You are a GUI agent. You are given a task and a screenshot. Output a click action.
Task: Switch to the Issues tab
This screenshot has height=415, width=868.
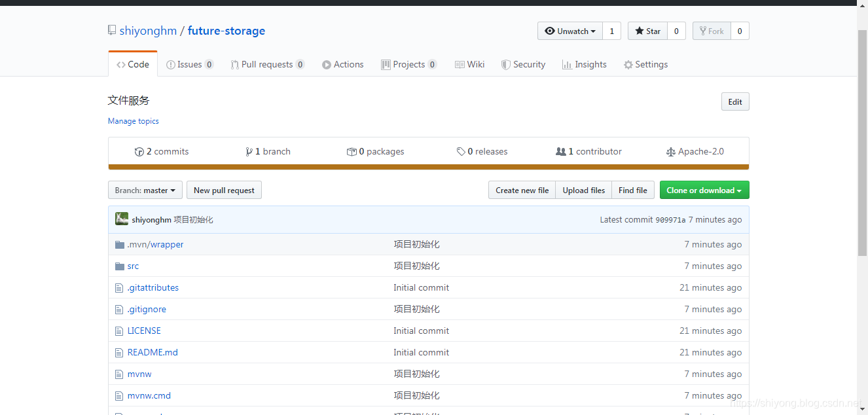point(190,64)
